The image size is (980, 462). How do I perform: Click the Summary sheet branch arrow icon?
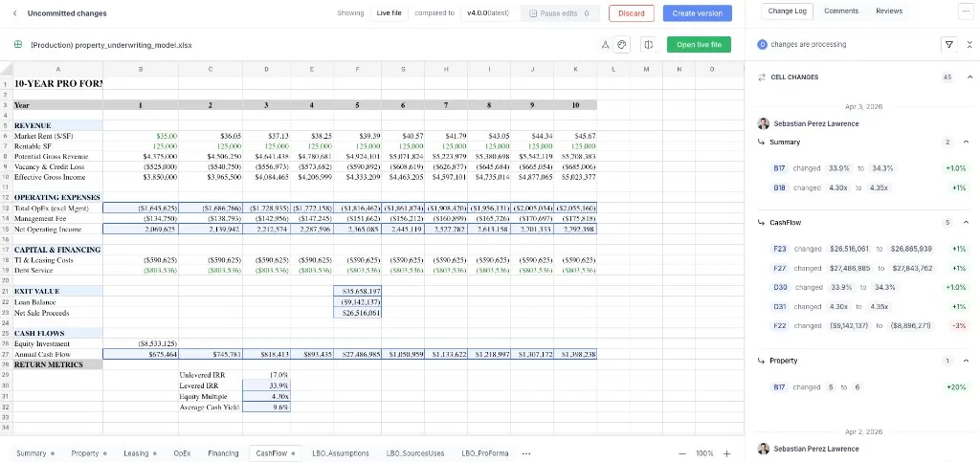pos(761,143)
